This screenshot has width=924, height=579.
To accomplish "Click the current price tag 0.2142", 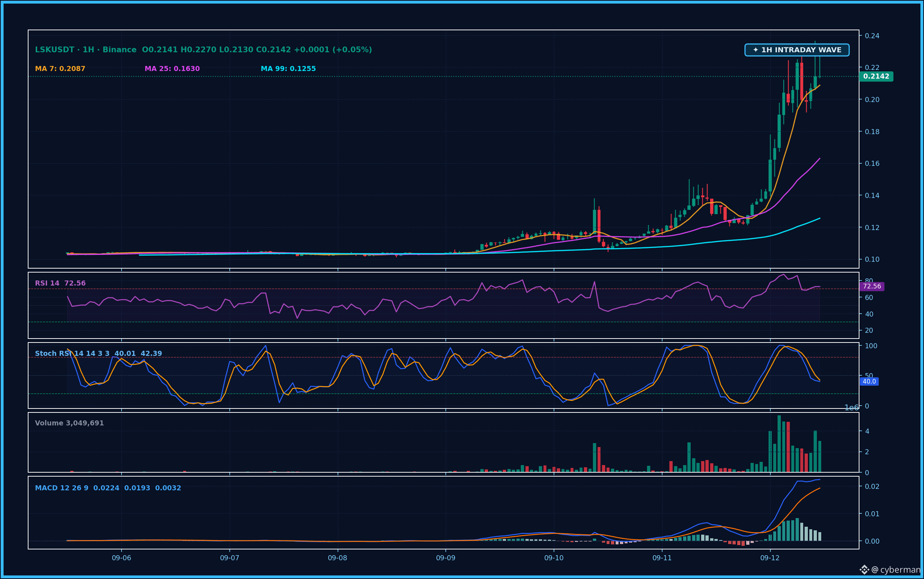I will click(x=876, y=76).
